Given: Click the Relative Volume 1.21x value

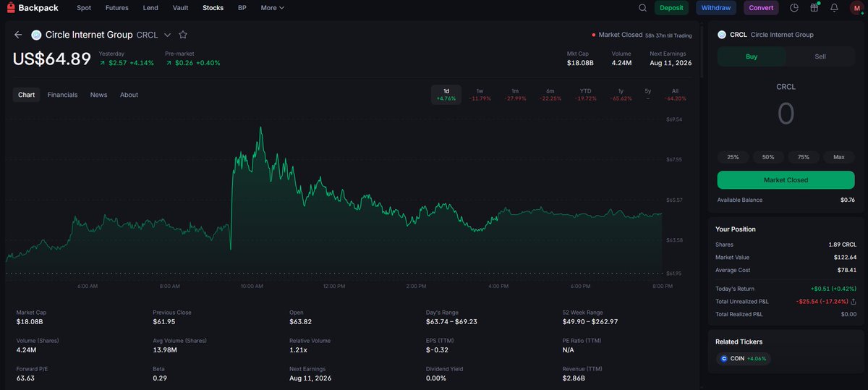Looking at the screenshot, I should coord(297,349).
